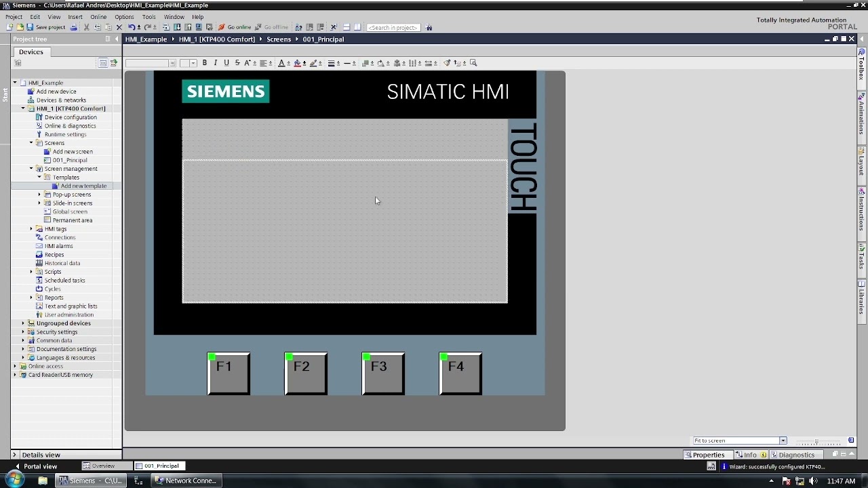The image size is (868, 488).
Task: Toggle Bold text formatting
Action: pos(204,63)
